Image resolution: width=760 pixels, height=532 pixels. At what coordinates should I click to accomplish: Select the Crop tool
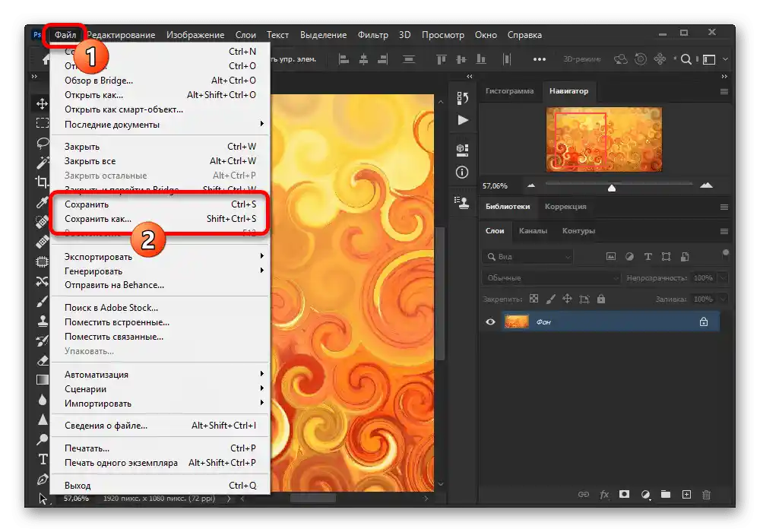click(42, 182)
